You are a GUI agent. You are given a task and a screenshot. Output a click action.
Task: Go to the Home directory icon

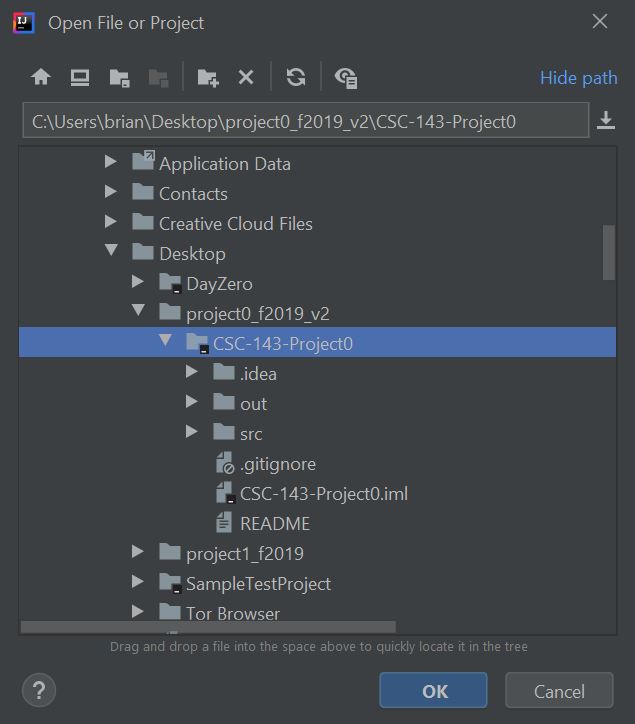pos(41,77)
